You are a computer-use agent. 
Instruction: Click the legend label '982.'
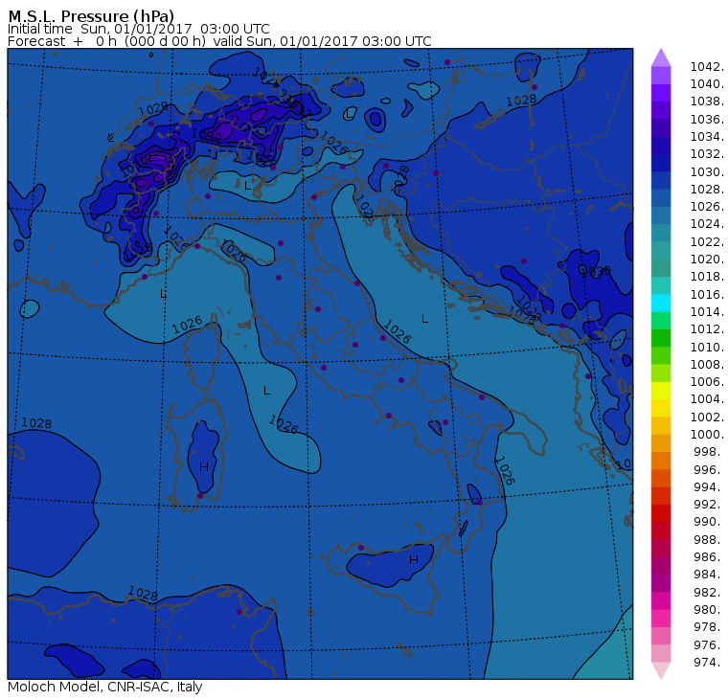(709, 592)
